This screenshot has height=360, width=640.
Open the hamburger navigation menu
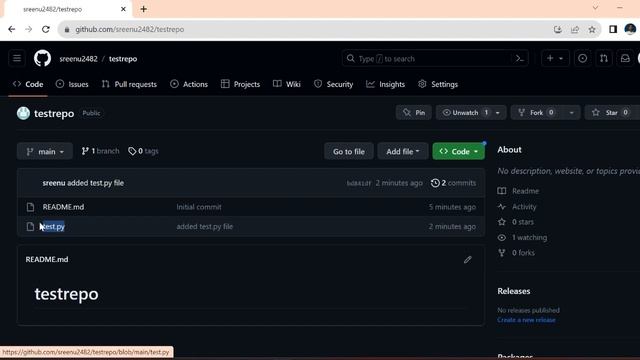[17, 58]
